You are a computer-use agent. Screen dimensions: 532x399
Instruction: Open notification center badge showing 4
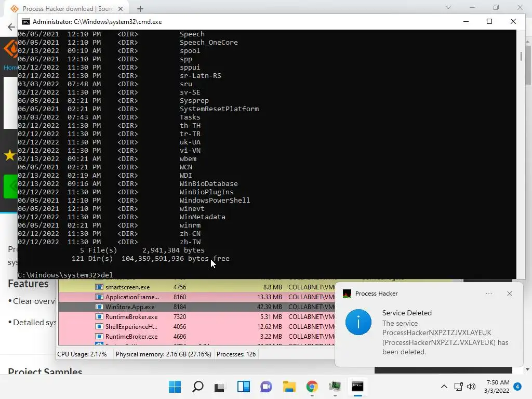(517, 387)
